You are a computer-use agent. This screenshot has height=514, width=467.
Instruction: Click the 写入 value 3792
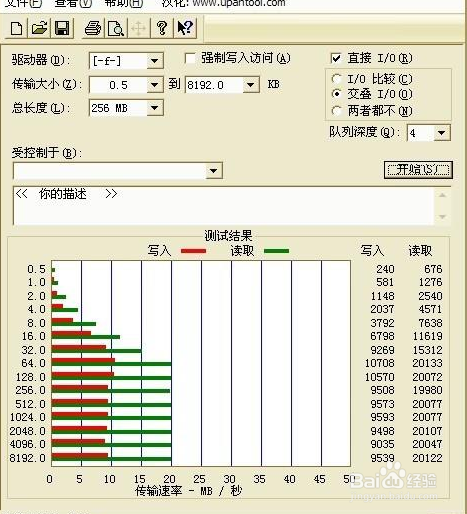point(383,323)
